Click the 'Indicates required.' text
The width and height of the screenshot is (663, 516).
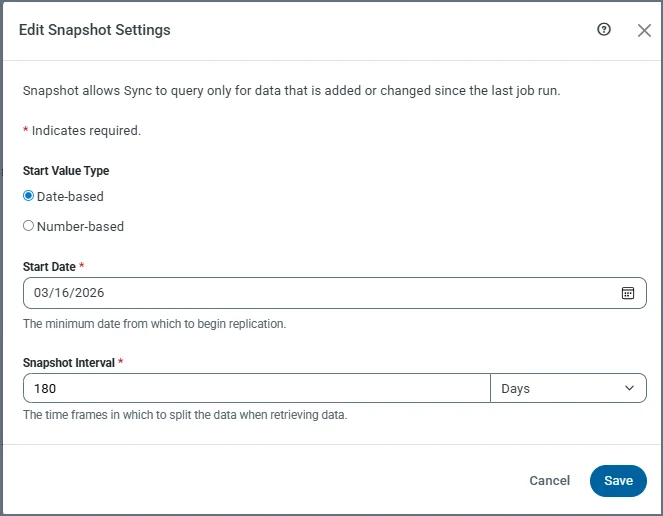[86, 130]
